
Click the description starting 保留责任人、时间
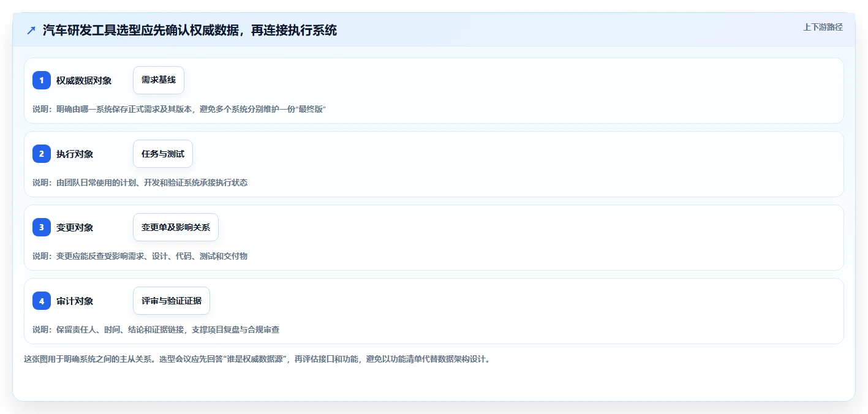[156, 329]
